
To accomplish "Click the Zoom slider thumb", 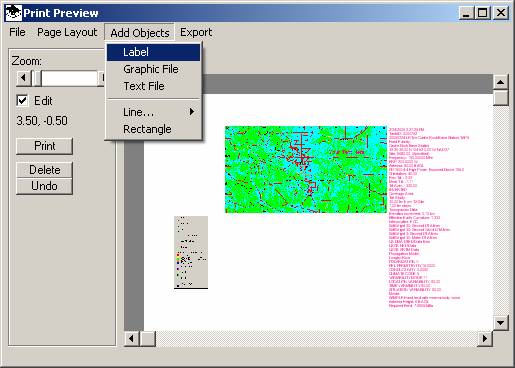I will [x=37, y=78].
